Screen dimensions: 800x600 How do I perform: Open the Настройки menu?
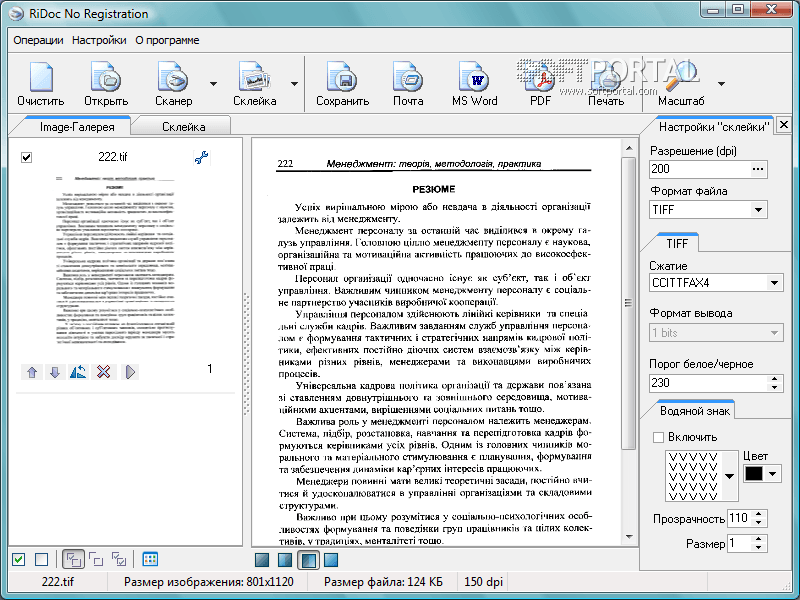click(99, 40)
